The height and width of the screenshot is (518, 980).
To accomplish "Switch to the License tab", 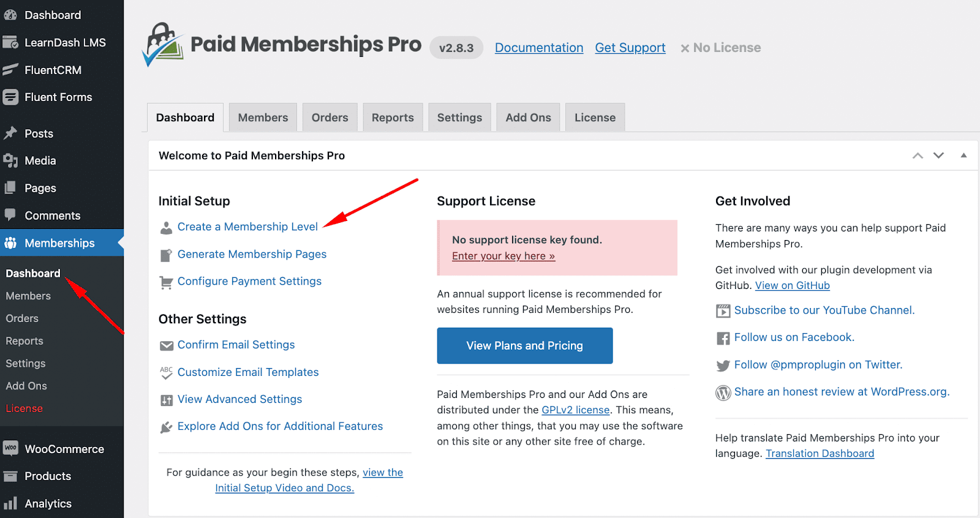I will (x=595, y=117).
